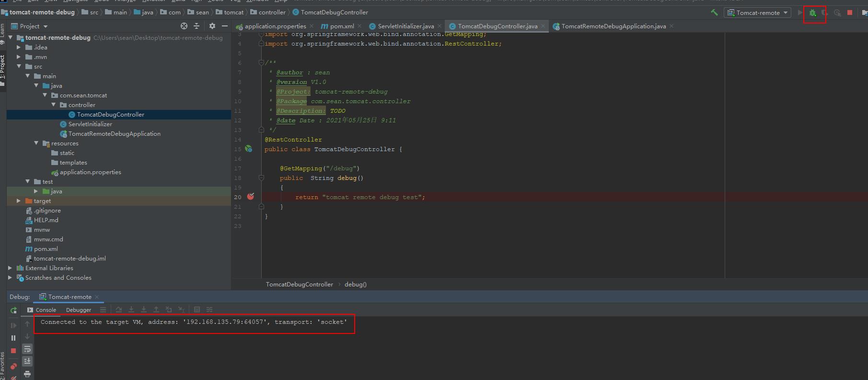Click Step Over icon in debugger toolbar
The width and height of the screenshot is (868, 380).
point(119,309)
